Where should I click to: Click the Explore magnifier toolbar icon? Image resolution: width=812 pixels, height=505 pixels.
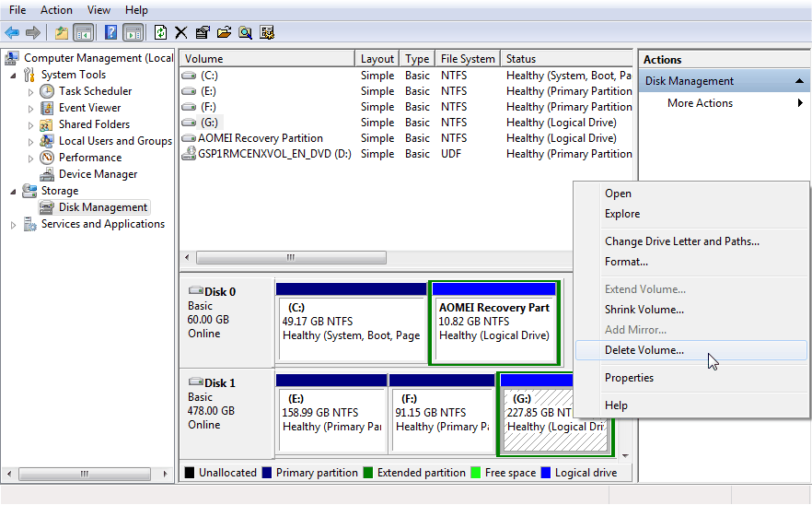(x=246, y=32)
